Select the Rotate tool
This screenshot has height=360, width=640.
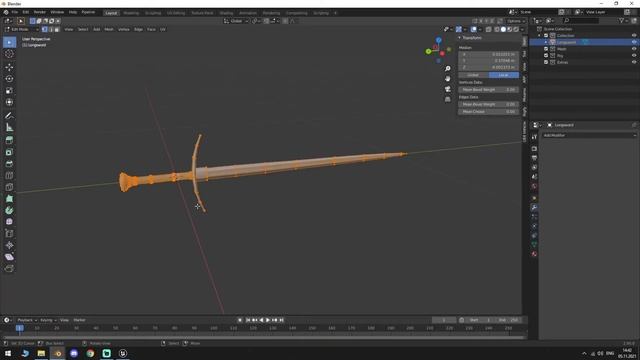coord(9,79)
